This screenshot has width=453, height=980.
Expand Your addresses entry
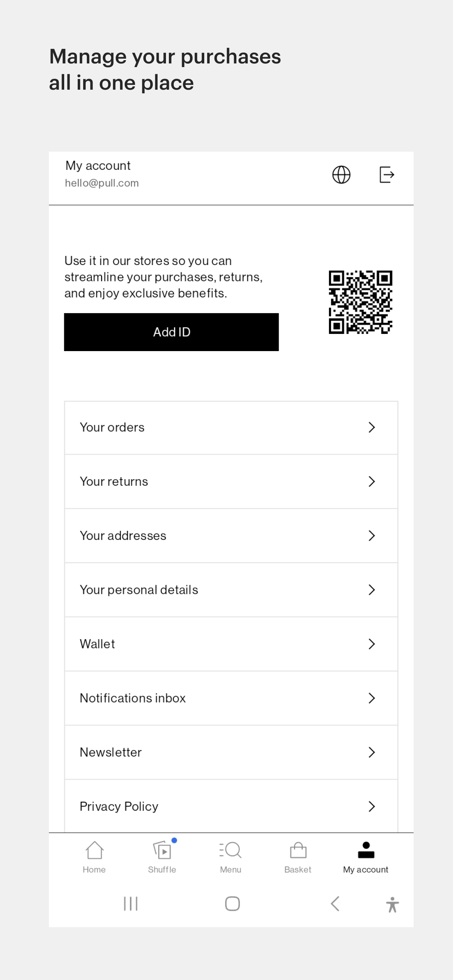point(231,536)
